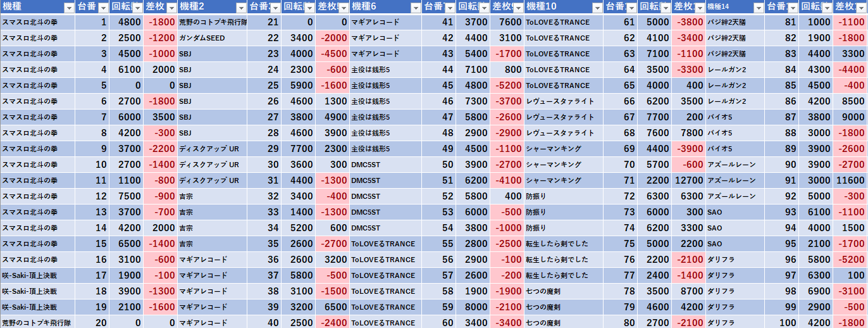Open the 機種6 header filter dropdown

(415, 8)
